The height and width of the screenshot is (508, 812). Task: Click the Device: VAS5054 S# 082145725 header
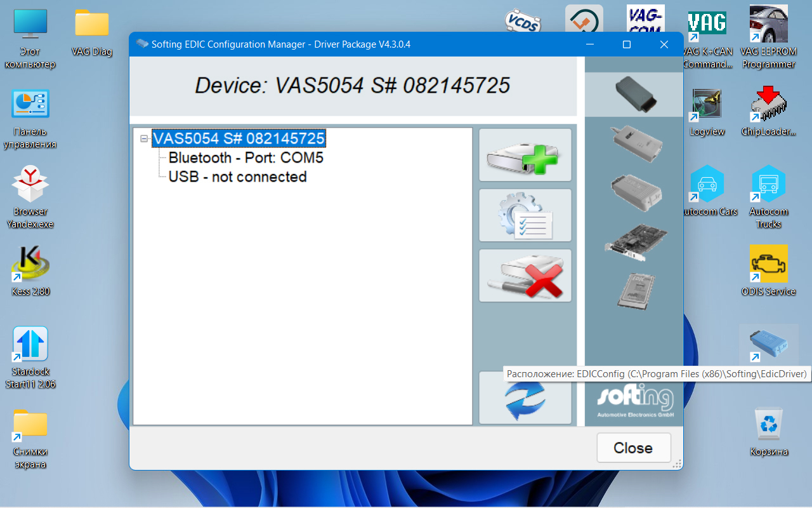click(353, 86)
